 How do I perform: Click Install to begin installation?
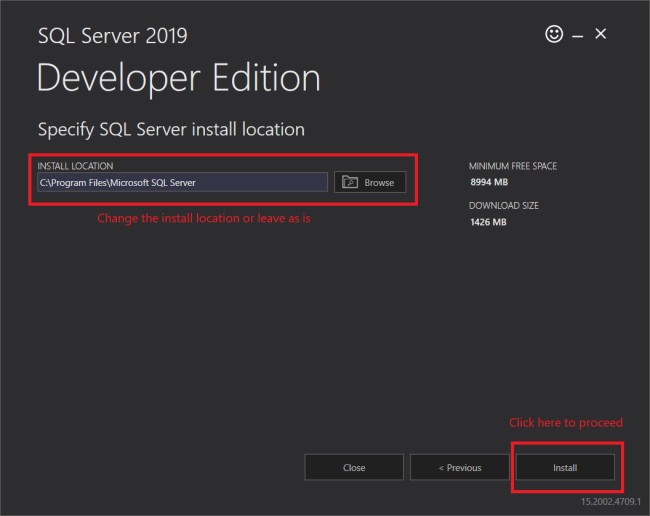[x=565, y=468]
